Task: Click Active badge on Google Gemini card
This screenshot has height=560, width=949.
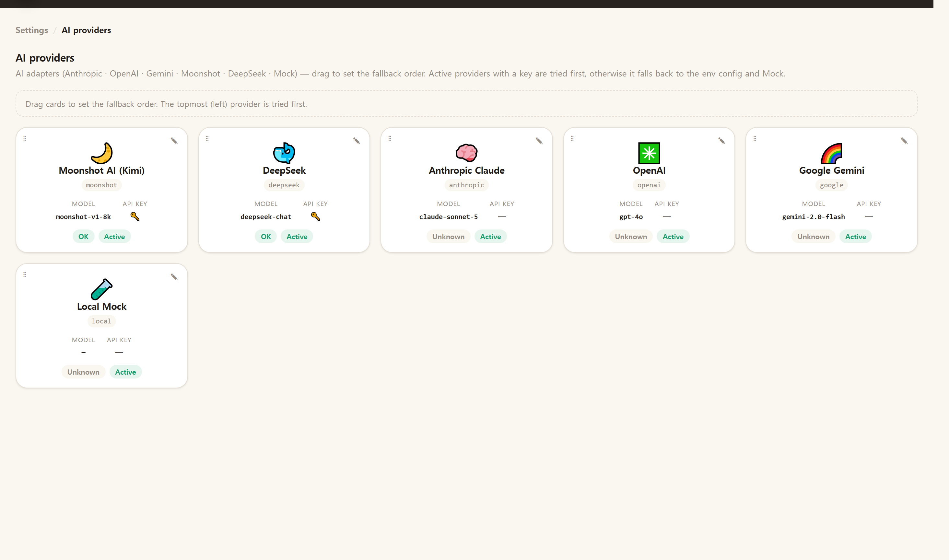Action: click(856, 237)
